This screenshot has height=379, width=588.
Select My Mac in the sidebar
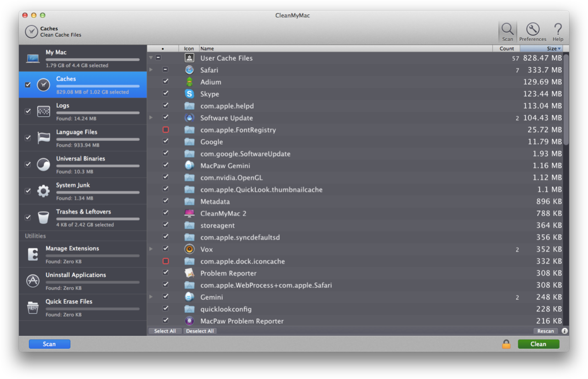(83, 58)
